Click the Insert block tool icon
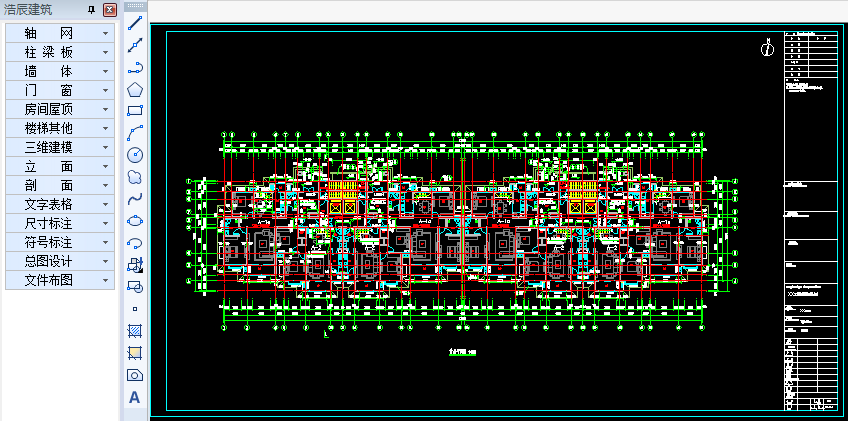Image resolution: width=848 pixels, height=421 pixels. 135,265
